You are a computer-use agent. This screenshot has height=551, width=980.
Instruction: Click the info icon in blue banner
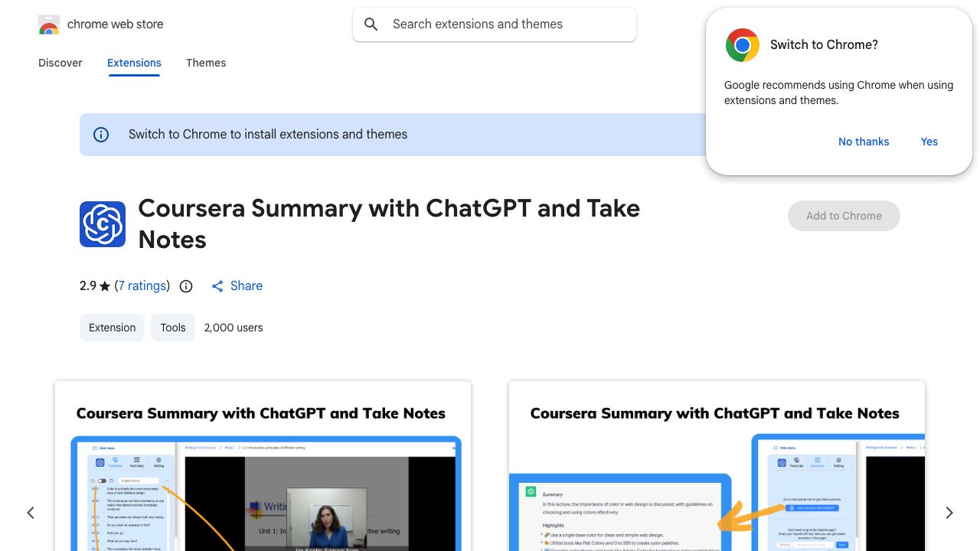[101, 135]
